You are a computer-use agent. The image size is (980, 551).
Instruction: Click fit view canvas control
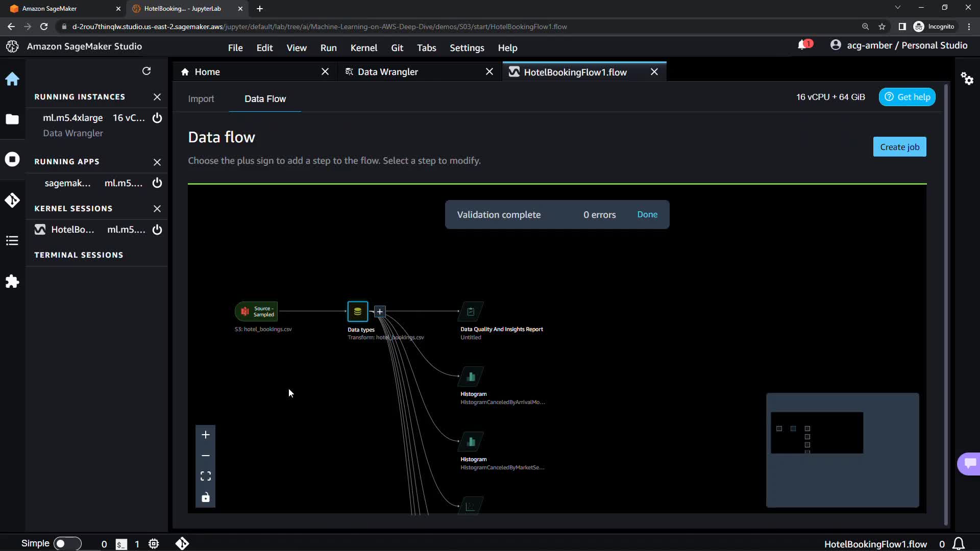[205, 477]
